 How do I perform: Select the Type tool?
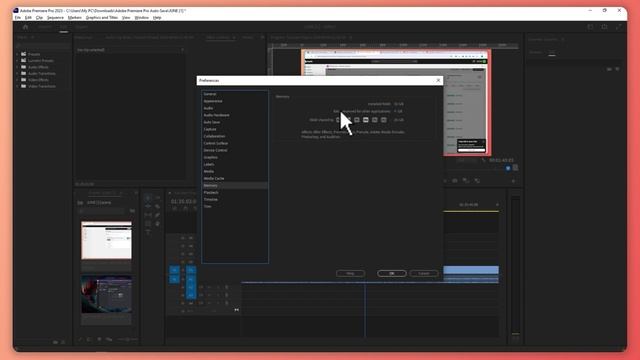[148, 232]
